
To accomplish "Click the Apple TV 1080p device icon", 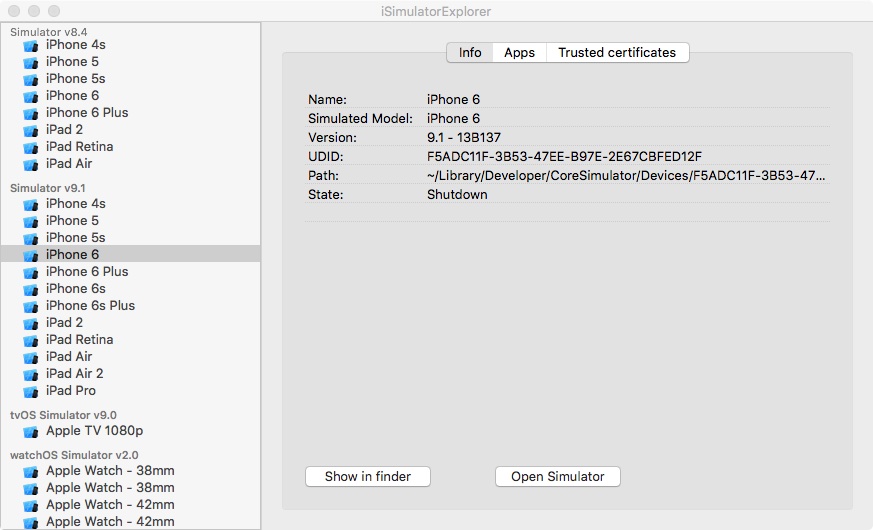I will (x=31, y=432).
